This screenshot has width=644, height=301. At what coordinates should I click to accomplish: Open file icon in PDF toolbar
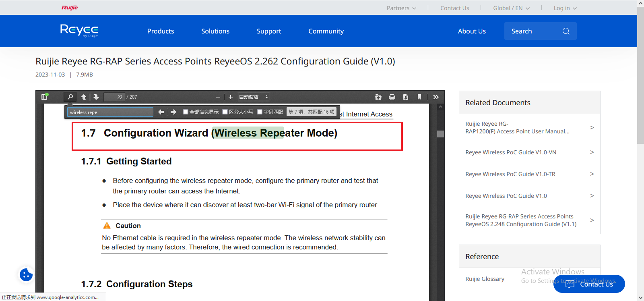pyautogui.click(x=378, y=97)
